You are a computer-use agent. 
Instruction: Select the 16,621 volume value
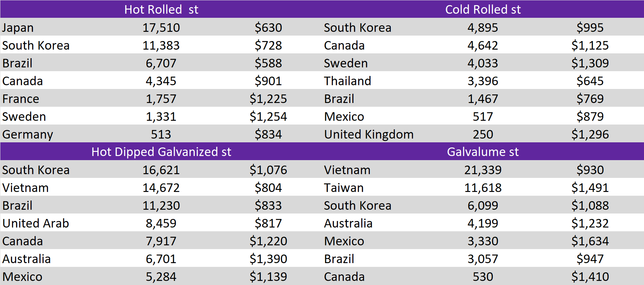[161, 170]
